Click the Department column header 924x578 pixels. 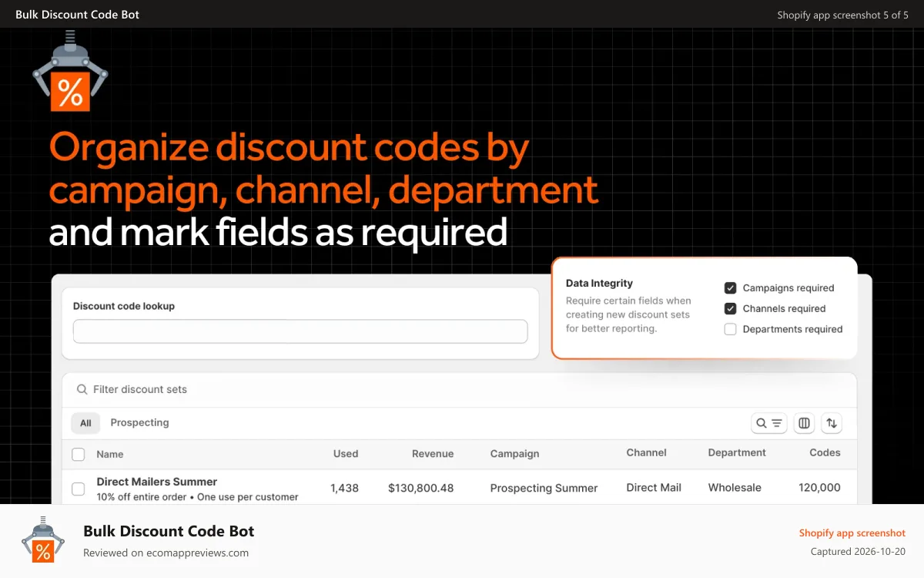[x=737, y=452]
